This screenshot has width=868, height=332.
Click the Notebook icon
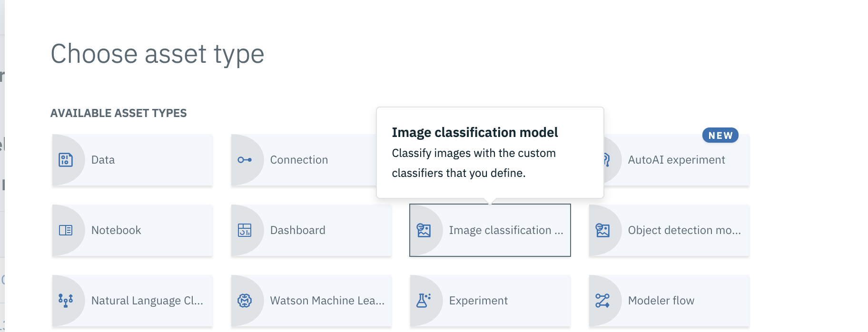pos(66,230)
